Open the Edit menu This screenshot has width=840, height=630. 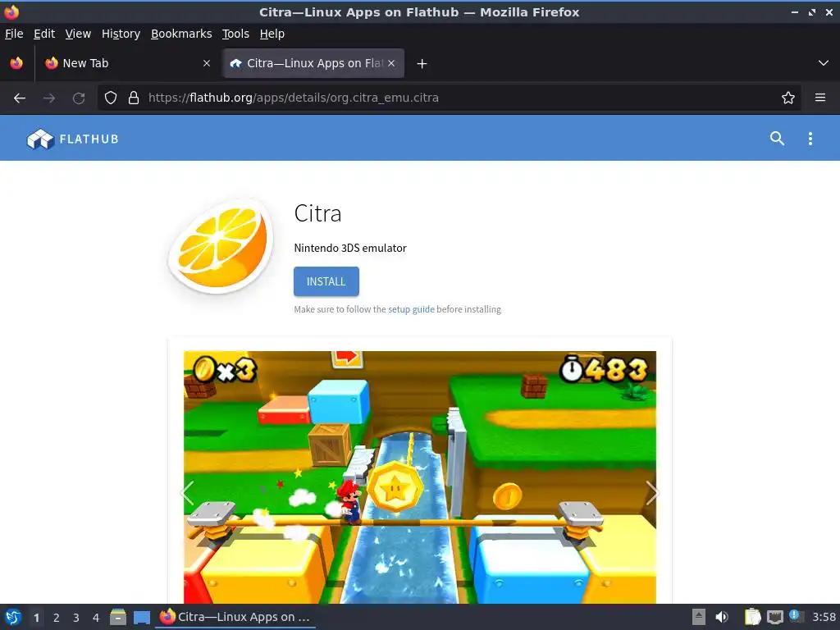coord(44,34)
